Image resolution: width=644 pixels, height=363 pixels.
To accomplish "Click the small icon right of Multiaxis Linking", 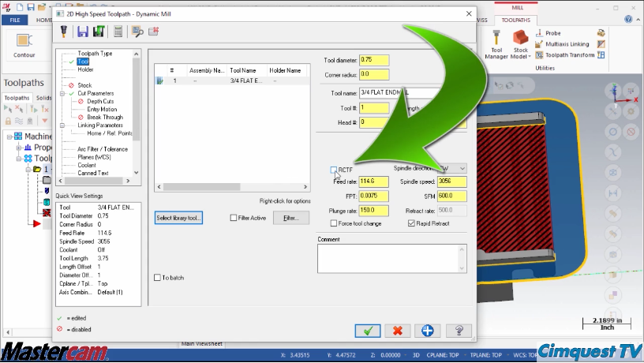I will click(x=601, y=44).
